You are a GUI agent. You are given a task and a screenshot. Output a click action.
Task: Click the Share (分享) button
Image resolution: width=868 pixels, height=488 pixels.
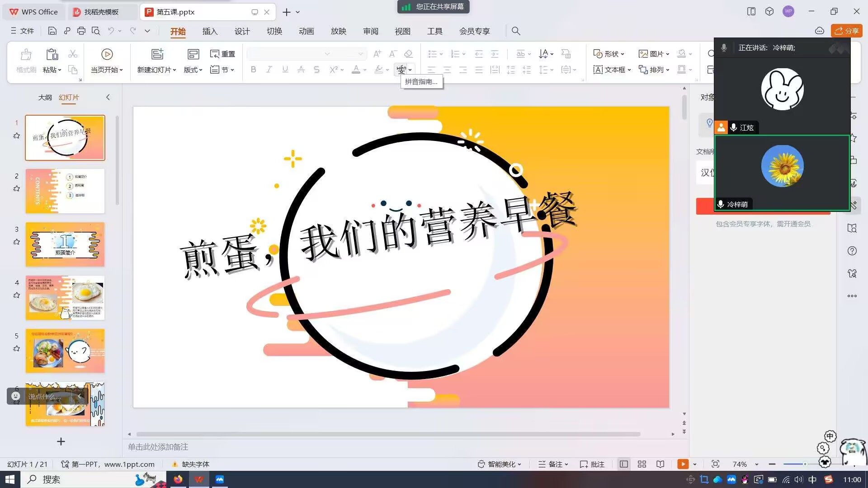[846, 31]
